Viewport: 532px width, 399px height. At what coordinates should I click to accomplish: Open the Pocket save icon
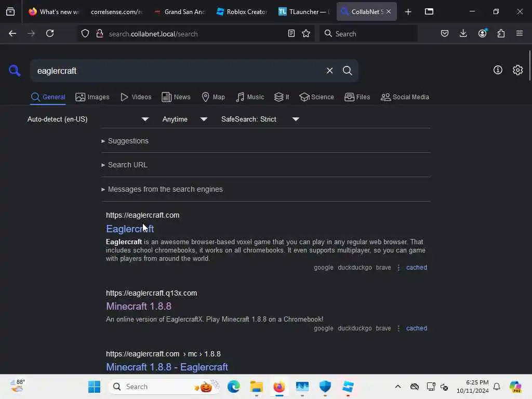click(x=445, y=34)
